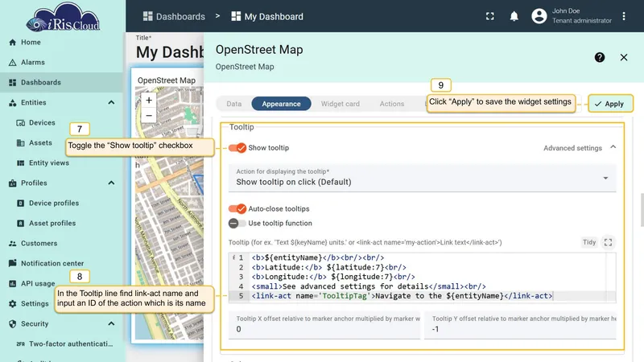Close the OpenStreet Map settings panel
Image resolution: width=644 pixels, height=362 pixels.
click(x=624, y=57)
